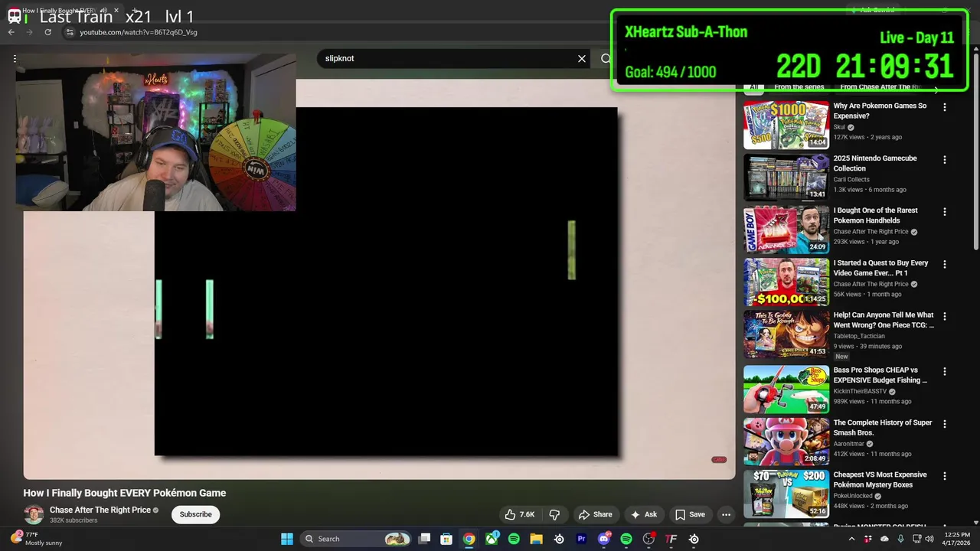Image resolution: width=980 pixels, height=551 pixels.
Task: Open '2025 Nintendo Gamecube Collection' video title
Action: [x=875, y=163]
